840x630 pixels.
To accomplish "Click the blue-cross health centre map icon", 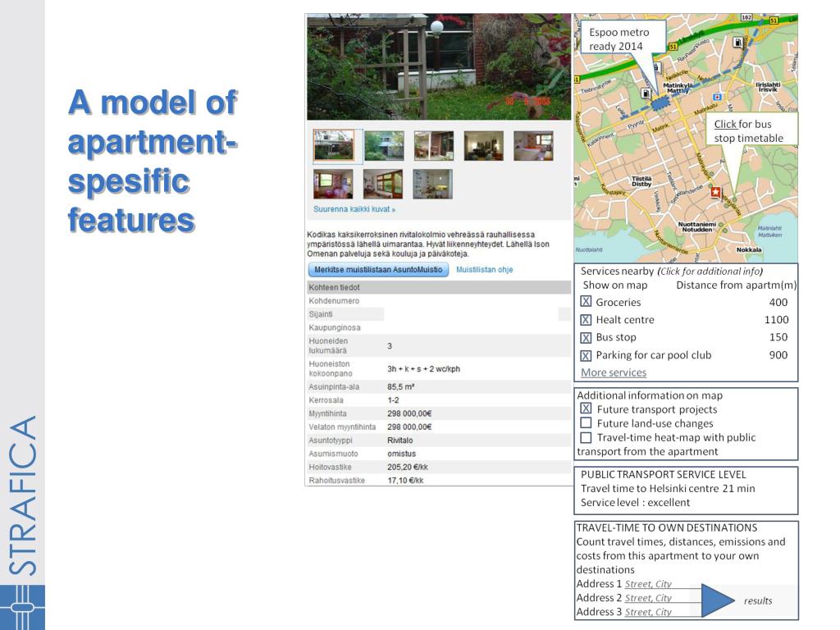I will coord(717,97).
